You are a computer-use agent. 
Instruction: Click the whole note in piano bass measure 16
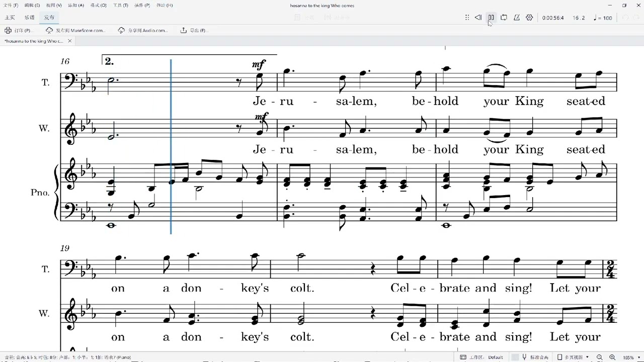tap(111, 225)
